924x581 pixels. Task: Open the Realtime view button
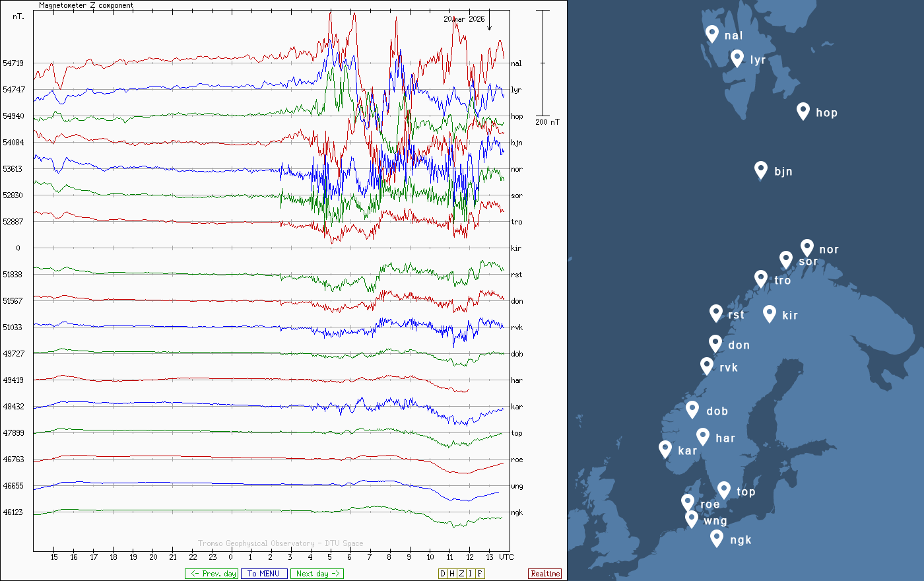pyautogui.click(x=545, y=574)
